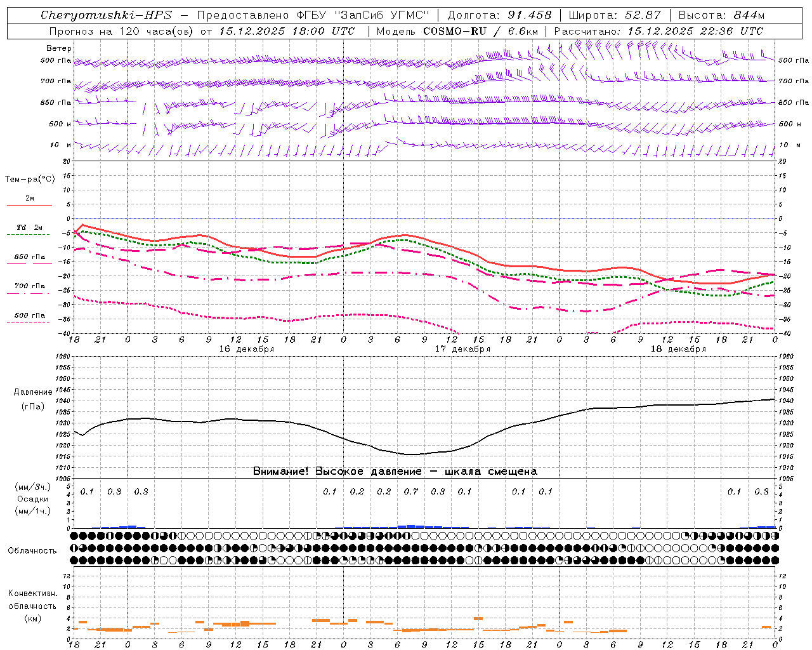The image size is (812, 650).
Task: Click the Давление pressure panel label
Action: click(x=32, y=392)
